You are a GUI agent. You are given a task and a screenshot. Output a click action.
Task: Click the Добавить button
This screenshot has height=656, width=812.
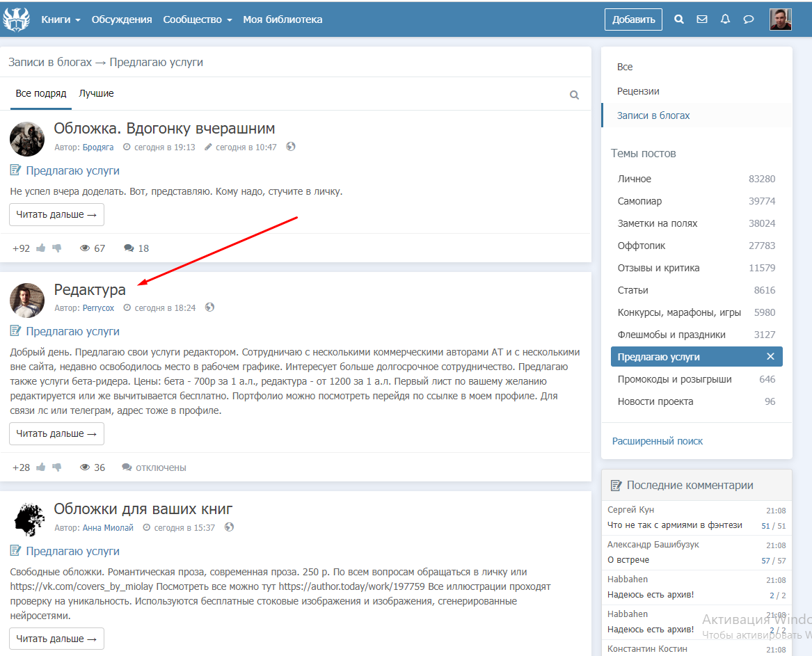coord(633,19)
